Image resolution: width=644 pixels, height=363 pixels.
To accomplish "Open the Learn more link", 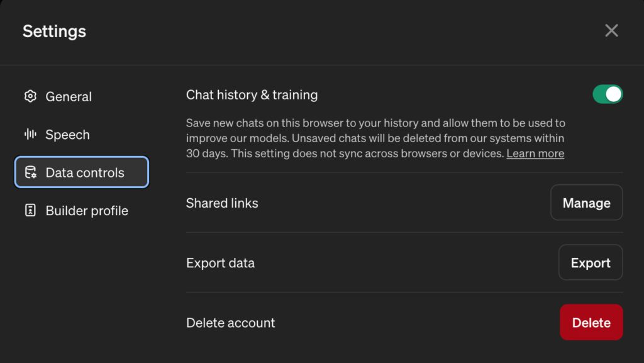I will tap(535, 154).
